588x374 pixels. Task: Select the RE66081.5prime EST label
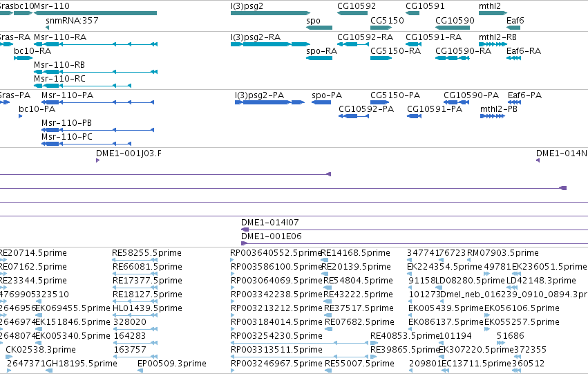pos(147,267)
